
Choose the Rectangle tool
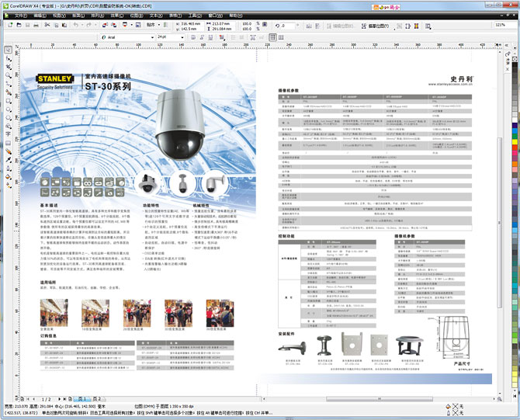tap(7, 95)
